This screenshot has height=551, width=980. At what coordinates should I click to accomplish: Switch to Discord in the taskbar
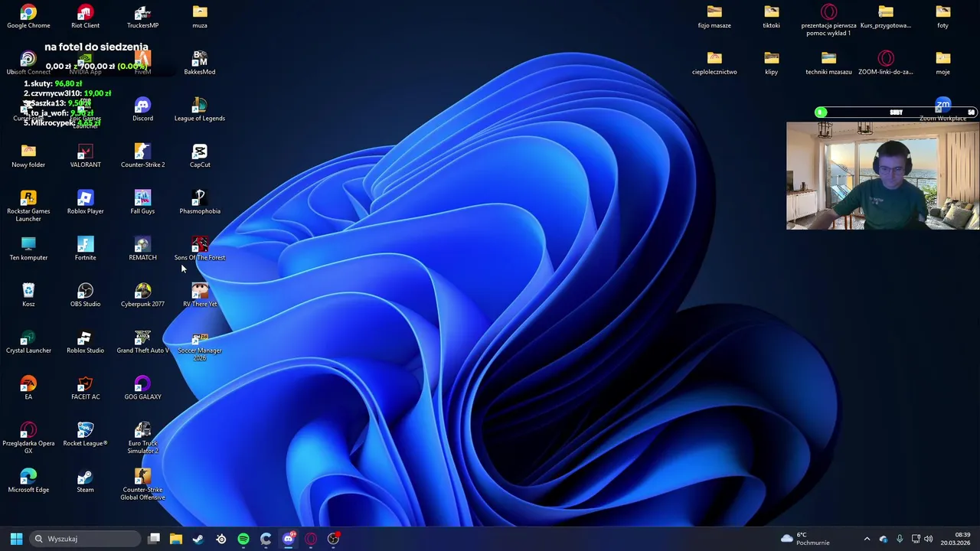click(289, 539)
